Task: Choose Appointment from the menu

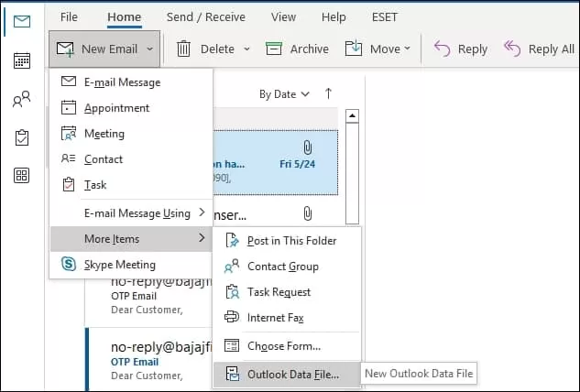Action: coord(131,108)
